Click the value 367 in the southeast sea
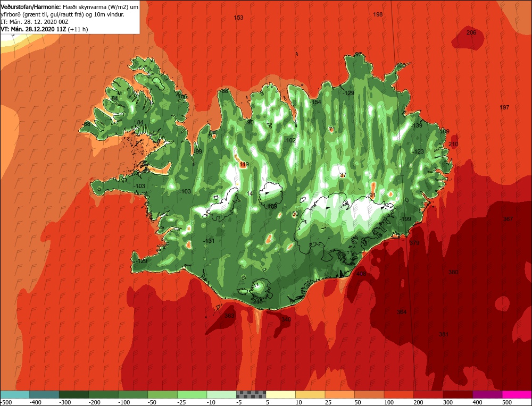Viewport: 532px width, 406px height. 508,219
